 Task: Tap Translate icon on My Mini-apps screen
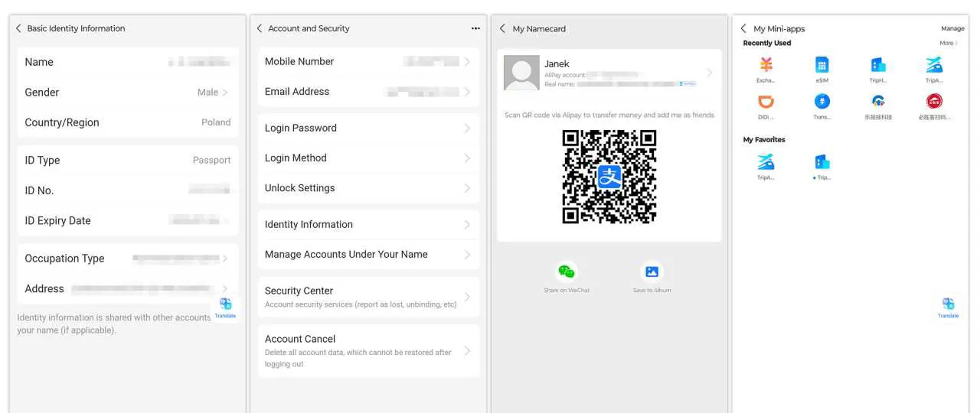point(948,307)
